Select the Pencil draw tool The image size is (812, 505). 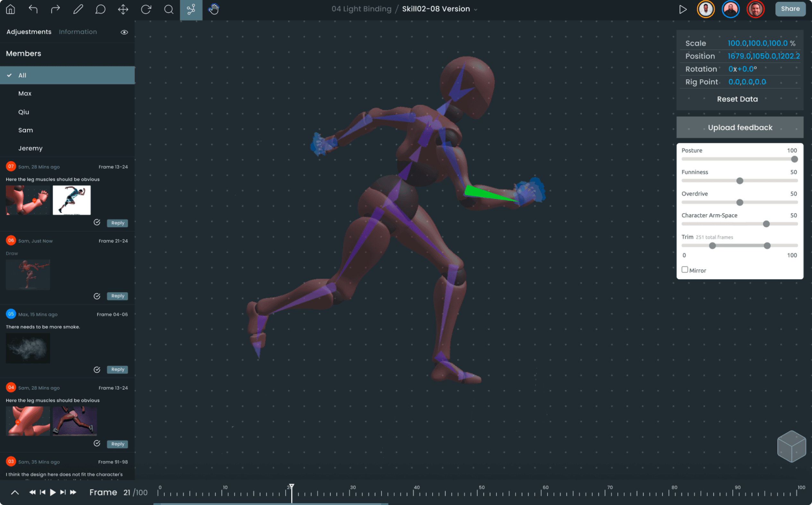[x=78, y=9]
